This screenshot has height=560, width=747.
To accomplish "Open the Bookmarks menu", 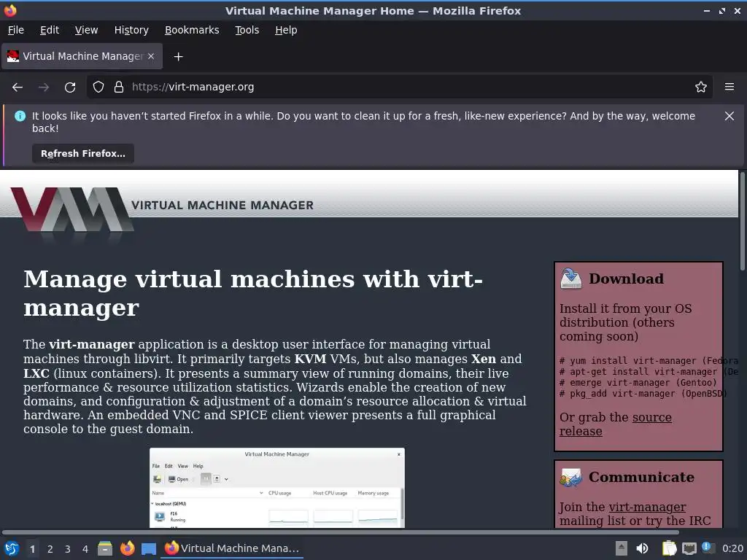I will point(192,30).
